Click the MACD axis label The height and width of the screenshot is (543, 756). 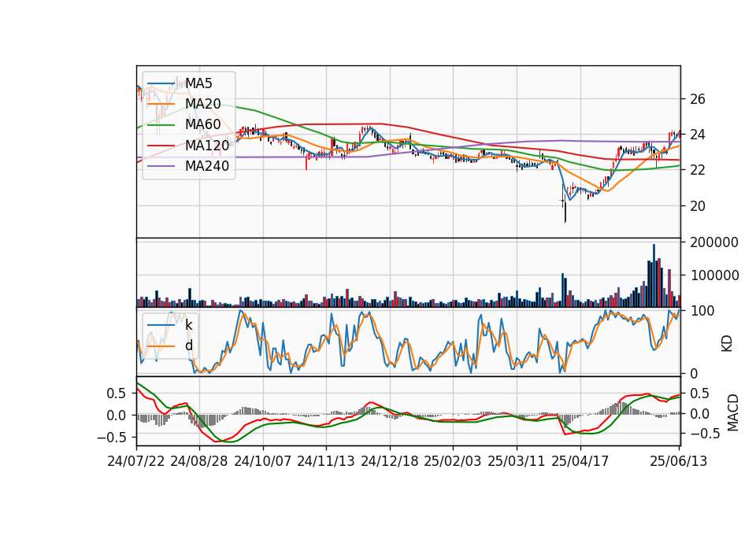733,413
